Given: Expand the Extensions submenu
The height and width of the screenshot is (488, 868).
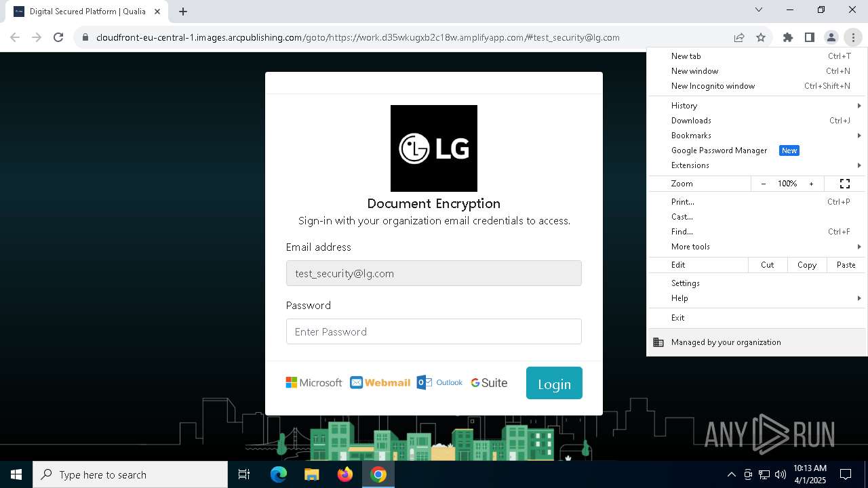Looking at the screenshot, I should 757,165.
